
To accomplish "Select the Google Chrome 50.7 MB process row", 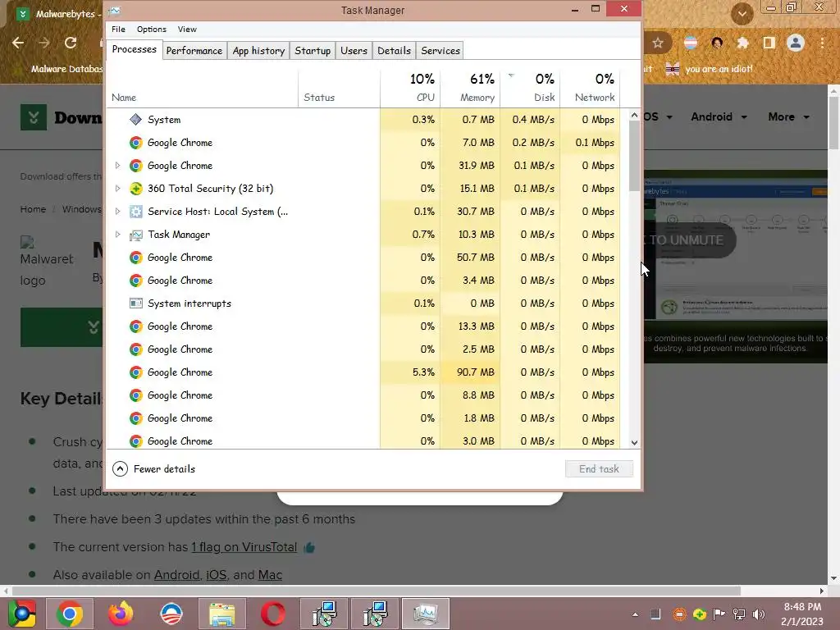I will (x=363, y=258).
